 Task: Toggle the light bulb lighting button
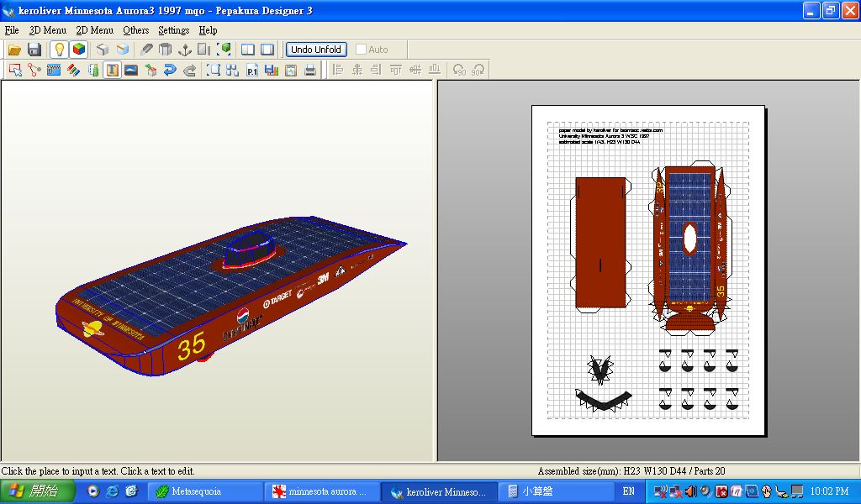(x=59, y=50)
